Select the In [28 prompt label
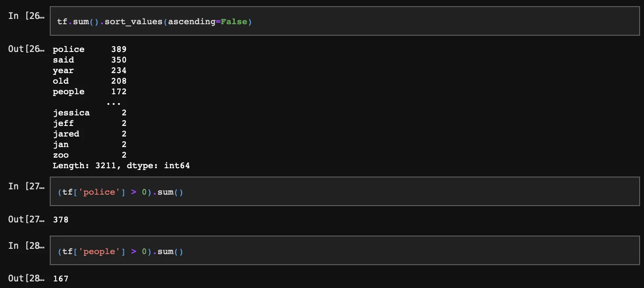 (26, 246)
